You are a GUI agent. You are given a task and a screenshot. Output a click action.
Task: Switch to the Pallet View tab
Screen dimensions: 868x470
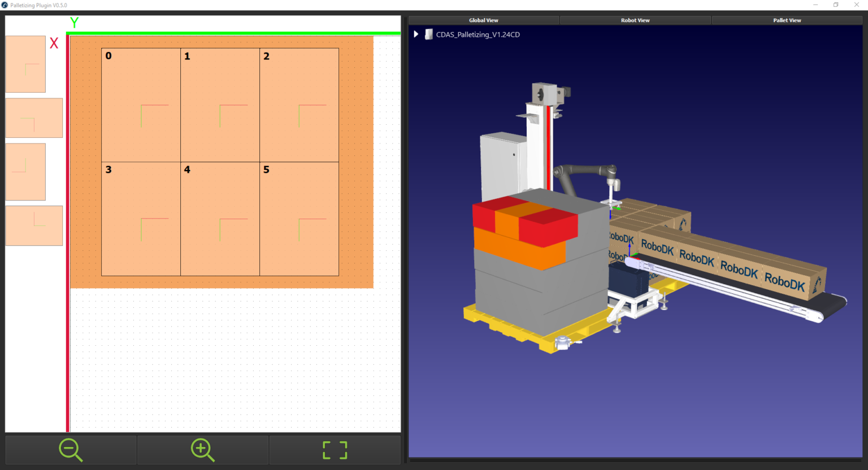(787, 20)
